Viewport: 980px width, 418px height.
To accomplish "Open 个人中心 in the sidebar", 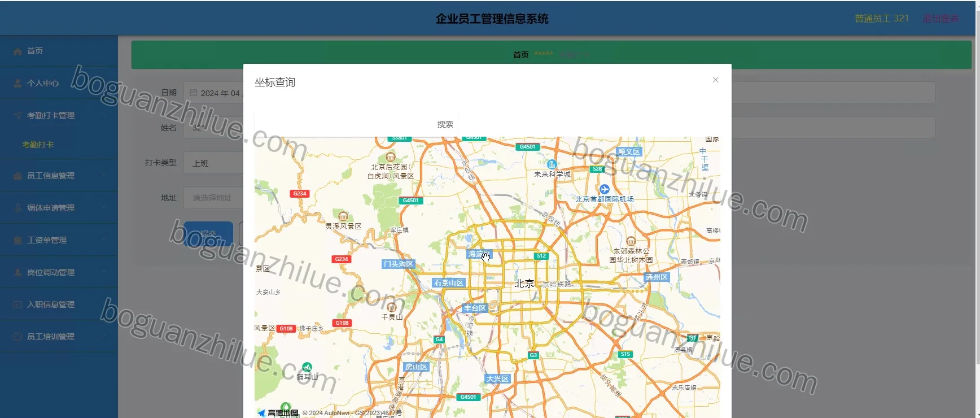I will click(59, 83).
